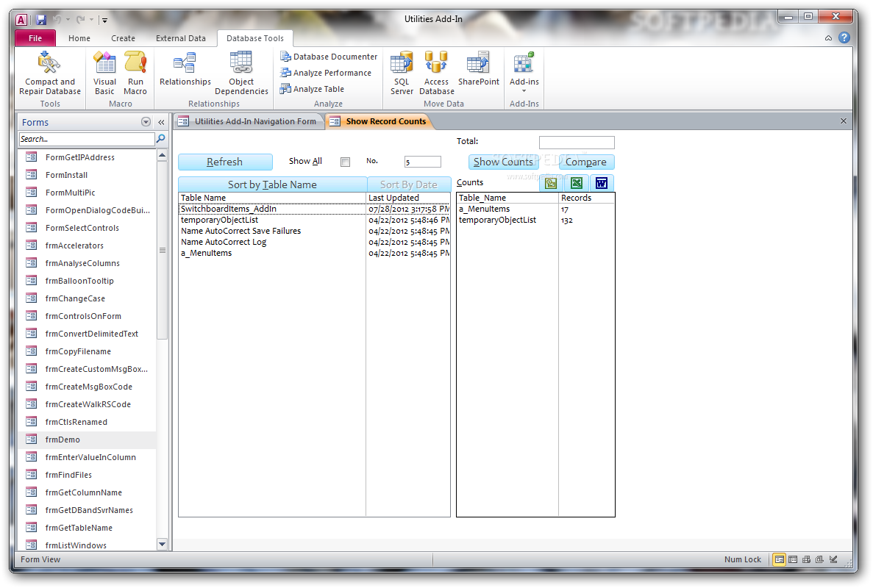Click the navigation pane scrollbar down arrow
Screen dimensions: 873x588
tap(162, 545)
